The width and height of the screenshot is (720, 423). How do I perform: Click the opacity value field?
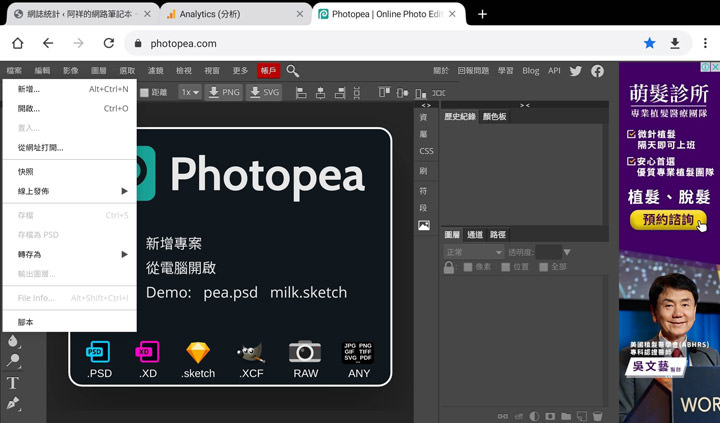tap(548, 252)
